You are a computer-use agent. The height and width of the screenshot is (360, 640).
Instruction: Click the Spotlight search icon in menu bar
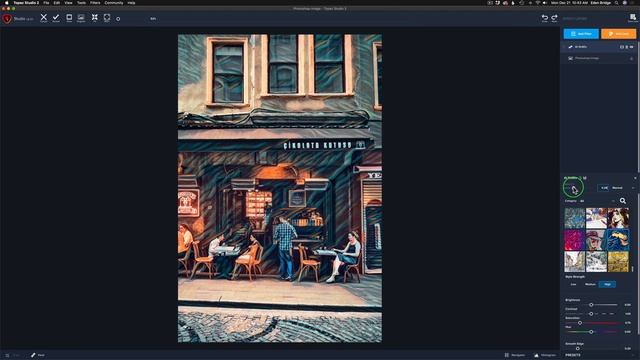(x=616, y=3)
